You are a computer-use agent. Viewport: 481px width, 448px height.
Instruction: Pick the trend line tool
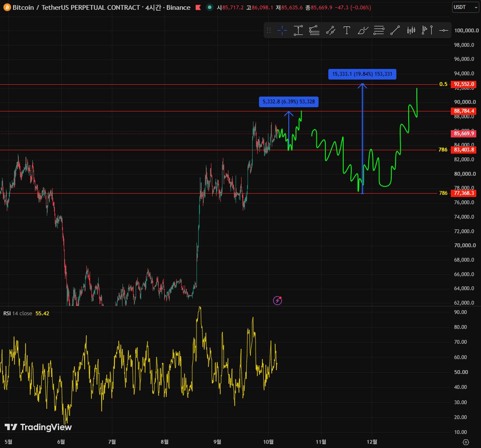(x=395, y=30)
